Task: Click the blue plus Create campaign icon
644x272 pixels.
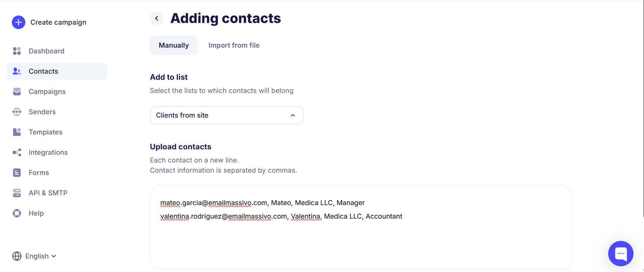Action: point(19,22)
